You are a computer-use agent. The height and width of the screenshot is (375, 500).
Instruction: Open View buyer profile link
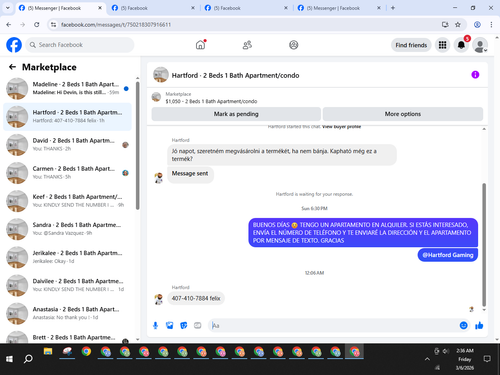click(x=341, y=127)
